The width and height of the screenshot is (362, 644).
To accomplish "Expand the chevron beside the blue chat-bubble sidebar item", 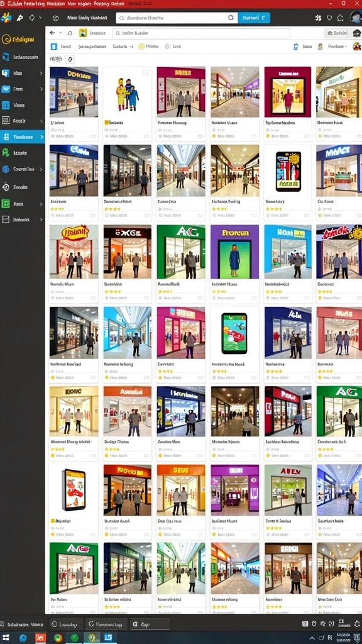I will pos(41,73).
